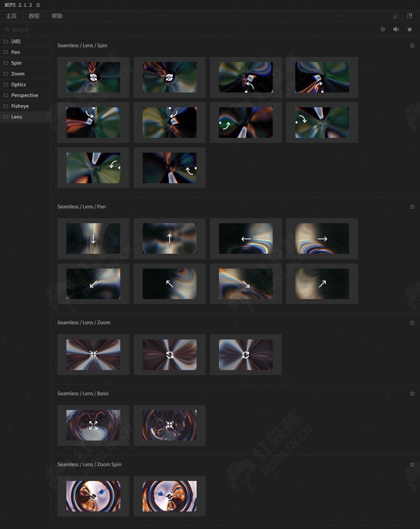Select the Lens Basic expand arrows preset
The image size is (420, 529).
click(x=93, y=425)
